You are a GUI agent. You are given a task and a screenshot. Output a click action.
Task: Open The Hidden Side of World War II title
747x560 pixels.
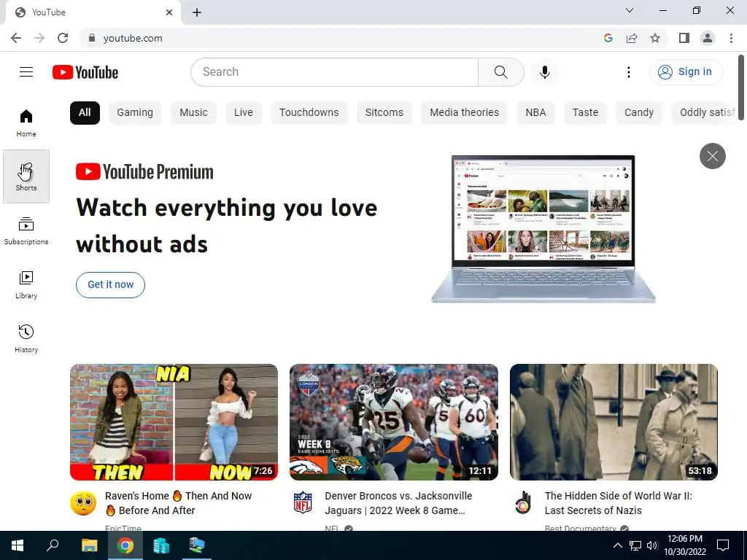pyautogui.click(x=619, y=503)
